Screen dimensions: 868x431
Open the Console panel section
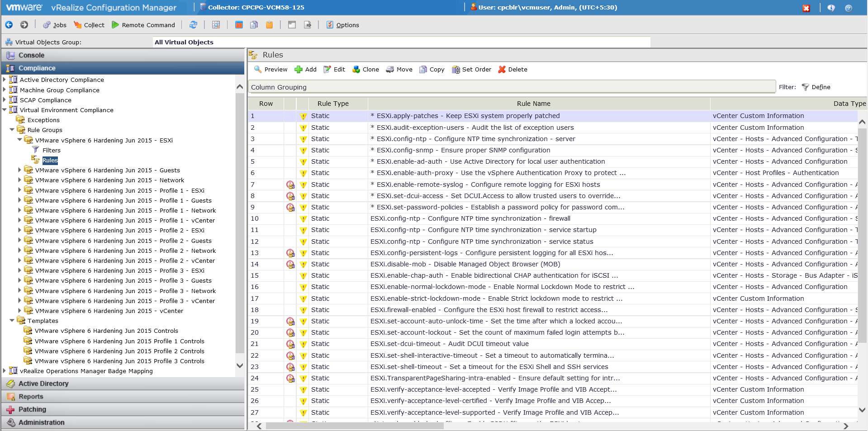click(x=123, y=55)
